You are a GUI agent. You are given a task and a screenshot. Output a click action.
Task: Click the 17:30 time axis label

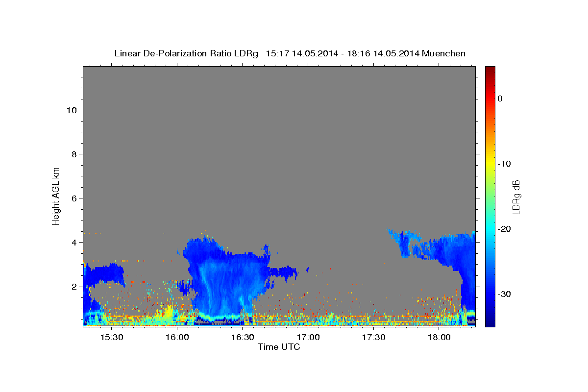373,338
